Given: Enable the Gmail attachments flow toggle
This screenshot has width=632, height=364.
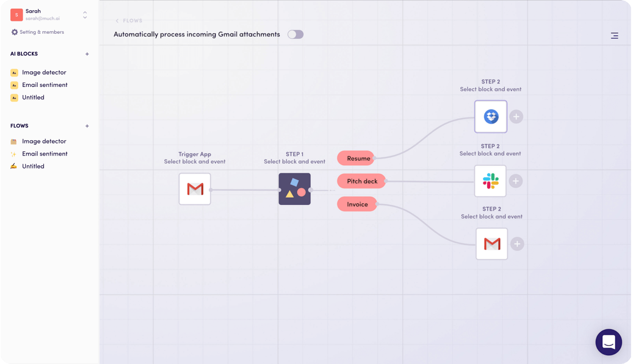Looking at the screenshot, I should coord(295,34).
